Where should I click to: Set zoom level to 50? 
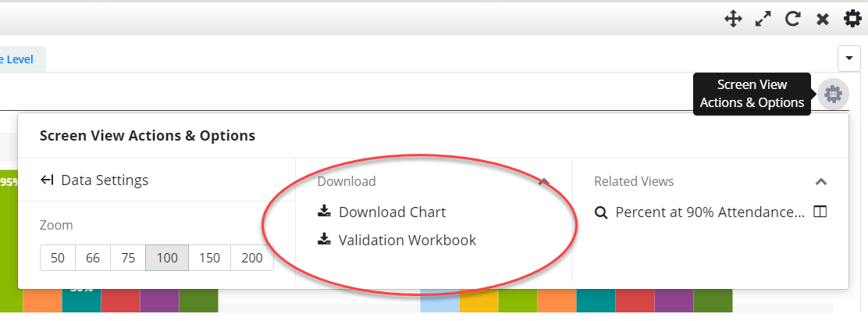(58, 258)
